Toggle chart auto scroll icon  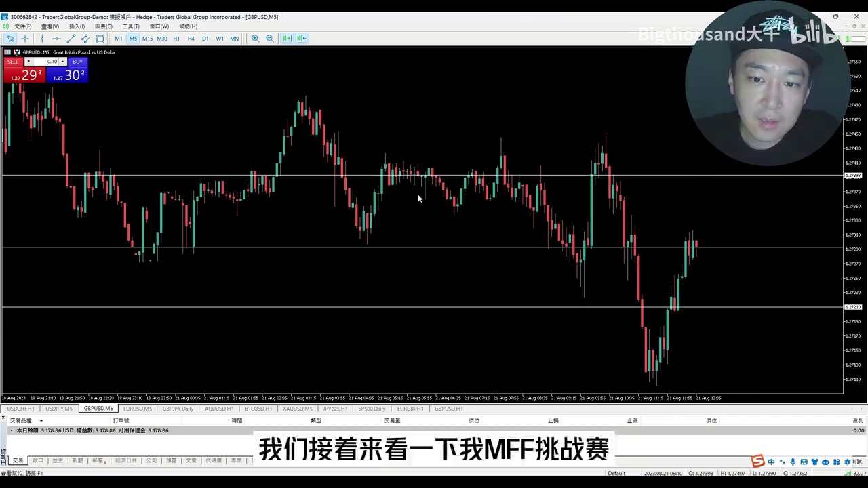(287, 39)
